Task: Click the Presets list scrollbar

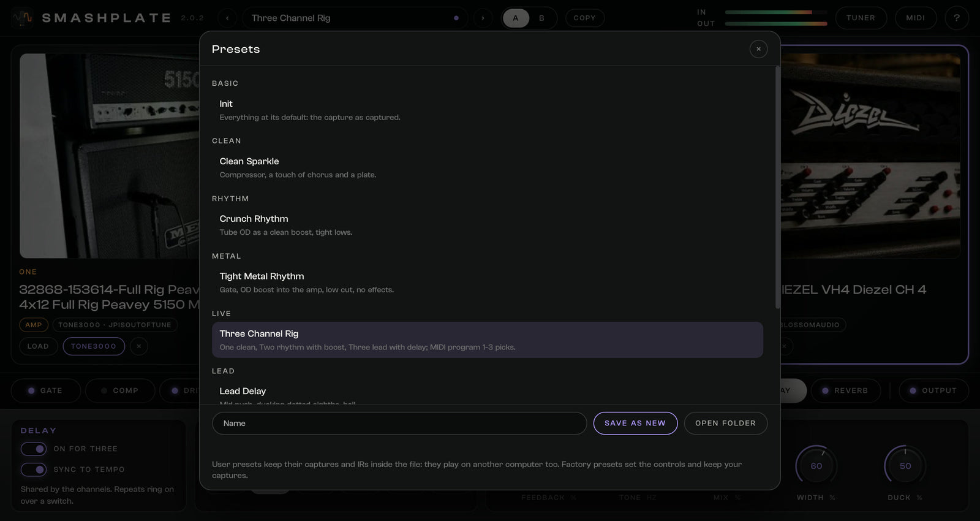Action: click(x=777, y=187)
